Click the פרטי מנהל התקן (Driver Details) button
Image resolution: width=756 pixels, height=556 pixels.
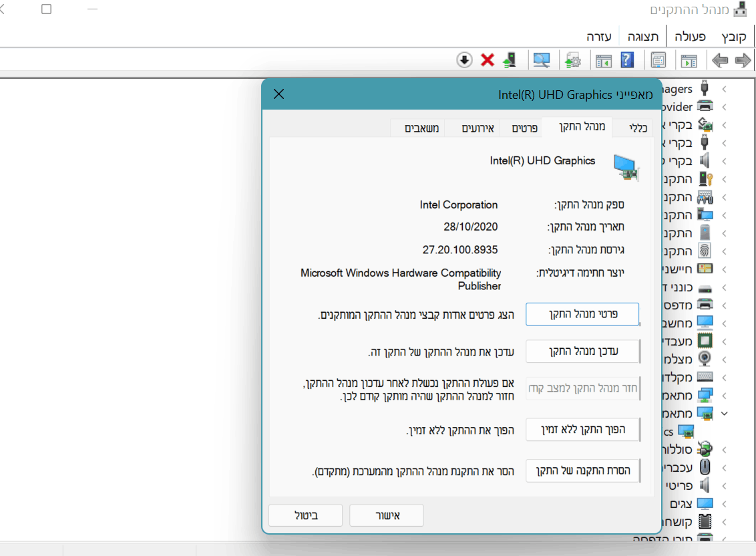tap(582, 314)
